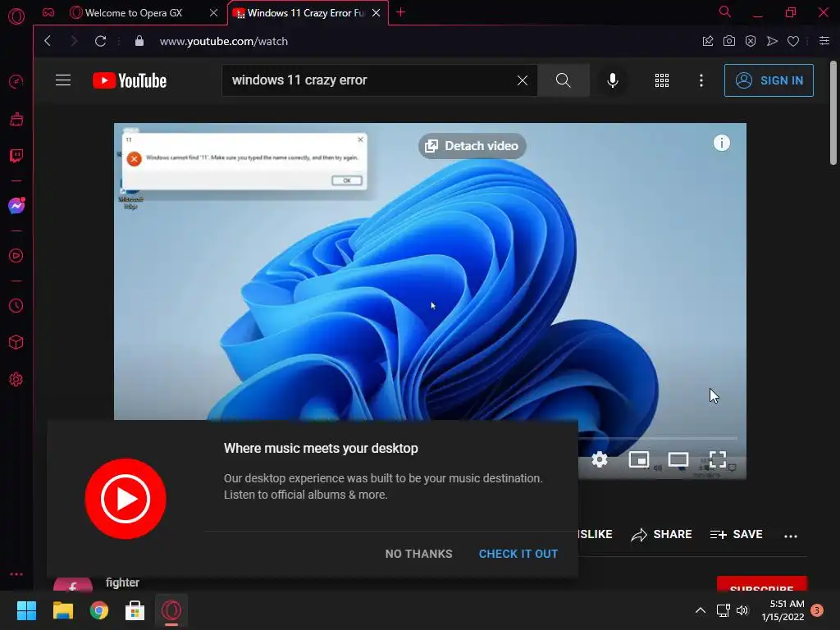Click the SIGN IN button
This screenshot has height=630, width=840.
pyautogui.click(x=769, y=80)
